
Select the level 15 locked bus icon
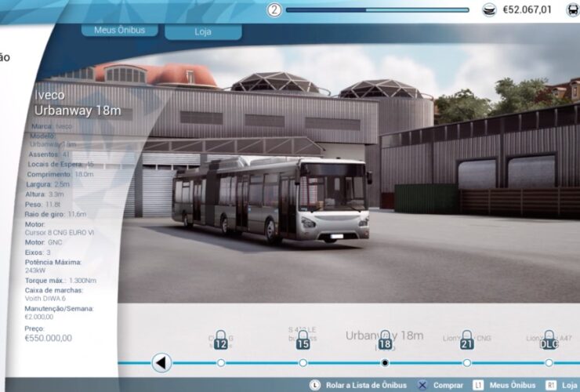click(303, 341)
